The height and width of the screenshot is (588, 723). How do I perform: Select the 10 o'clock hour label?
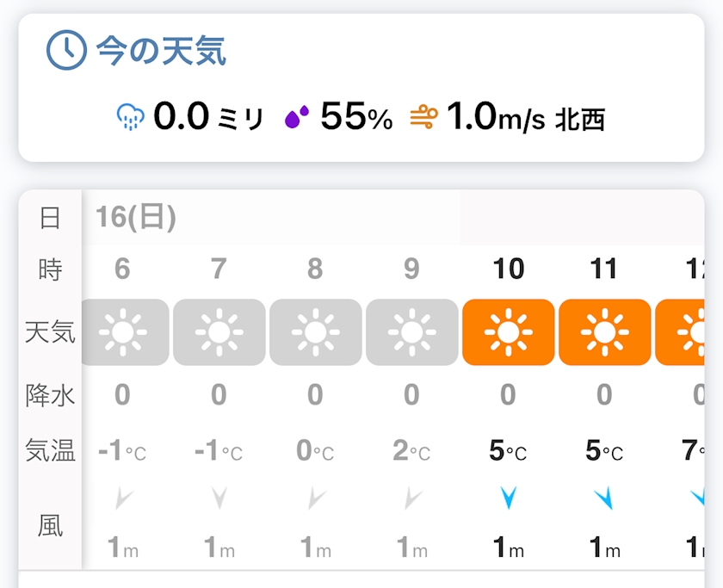(508, 269)
